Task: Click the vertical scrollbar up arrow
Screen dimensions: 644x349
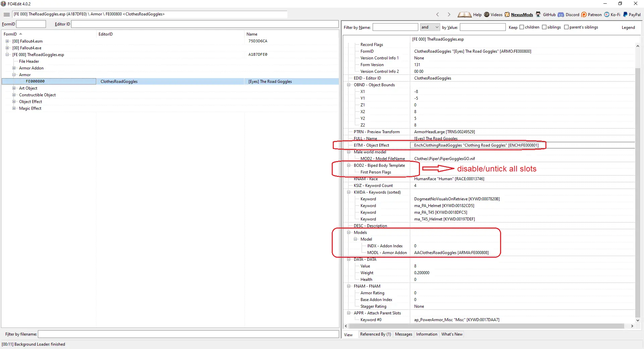Action: point(638,46)
